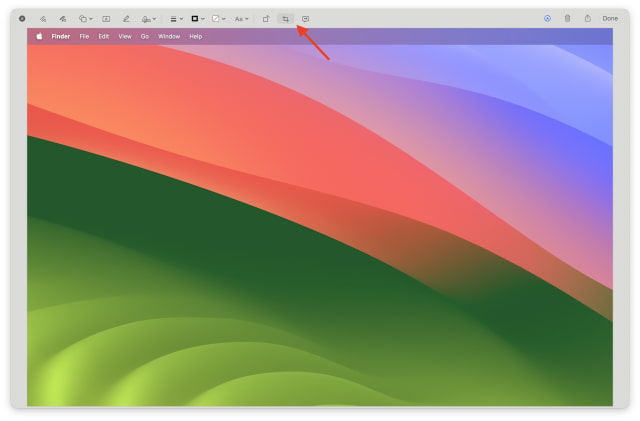The image size is (640, 421).
Task: Select the Sketch tool
Action: (43, 18)
